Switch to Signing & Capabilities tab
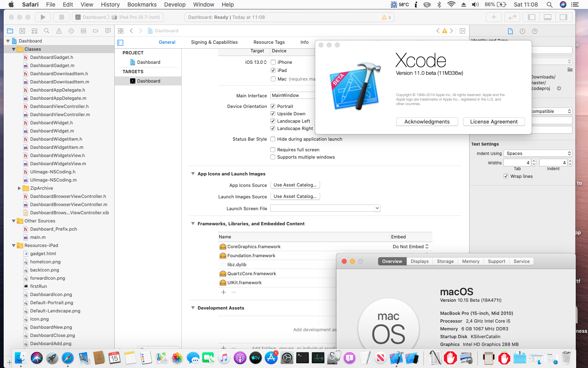 tap(214, 42)
